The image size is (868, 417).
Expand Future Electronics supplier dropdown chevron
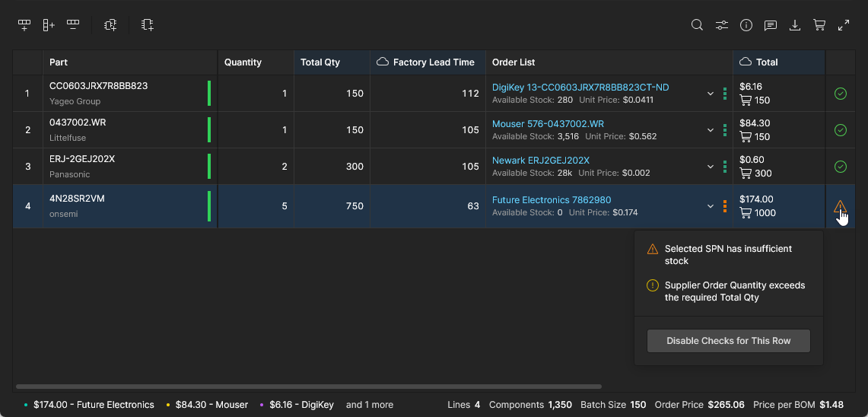point(711,206)
